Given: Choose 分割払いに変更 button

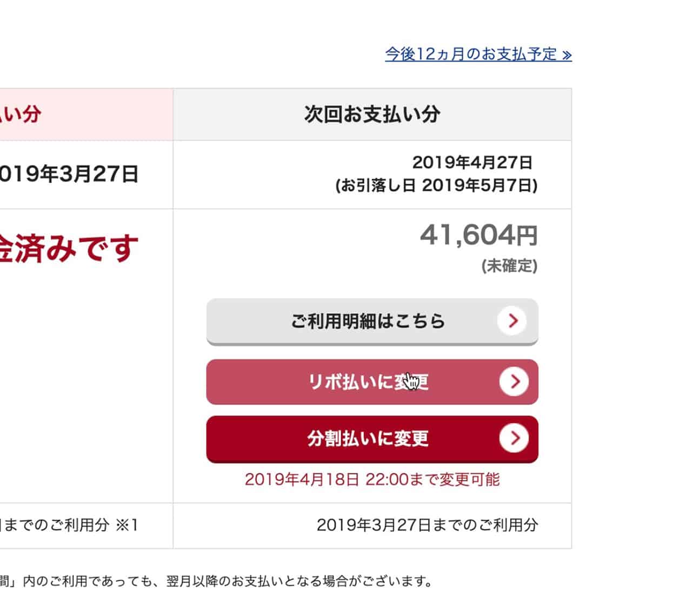Looking at the screenshot, I should (372, 439).
